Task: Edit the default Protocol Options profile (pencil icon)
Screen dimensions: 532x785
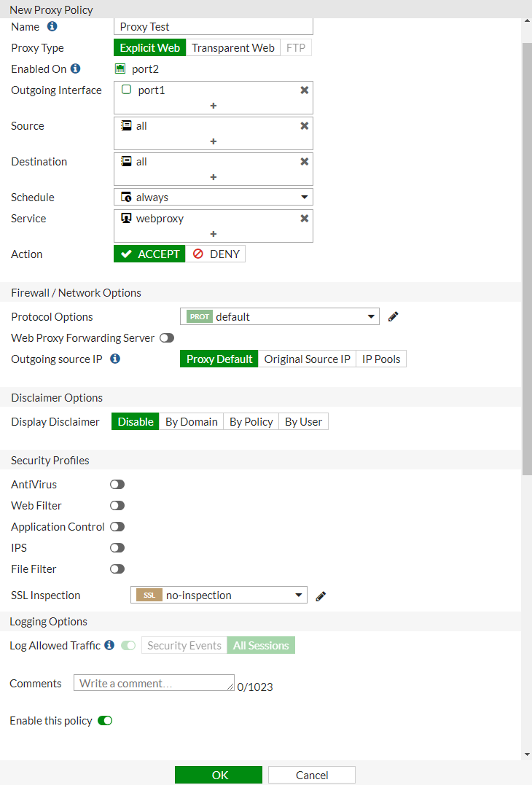Action: 393,316
